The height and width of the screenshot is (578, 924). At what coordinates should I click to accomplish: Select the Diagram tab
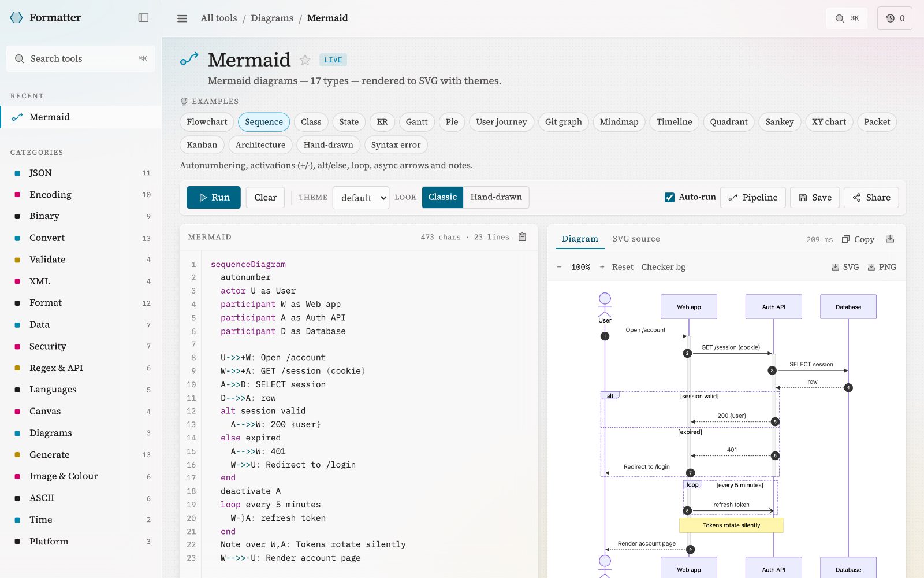click(x=580, y=239)
